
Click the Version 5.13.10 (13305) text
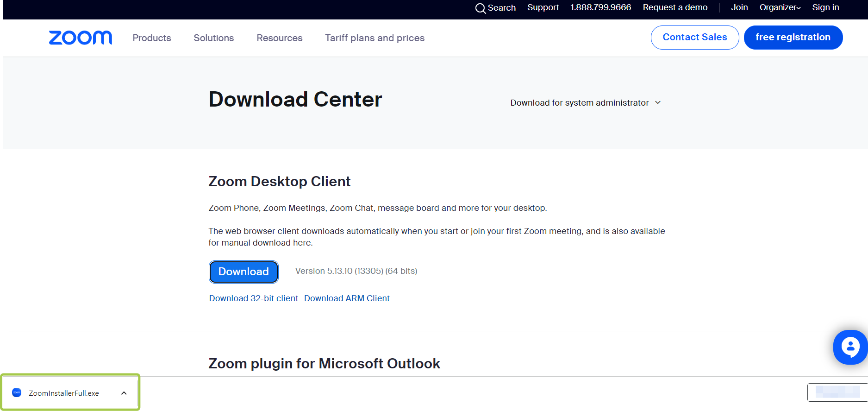point(356,271)
